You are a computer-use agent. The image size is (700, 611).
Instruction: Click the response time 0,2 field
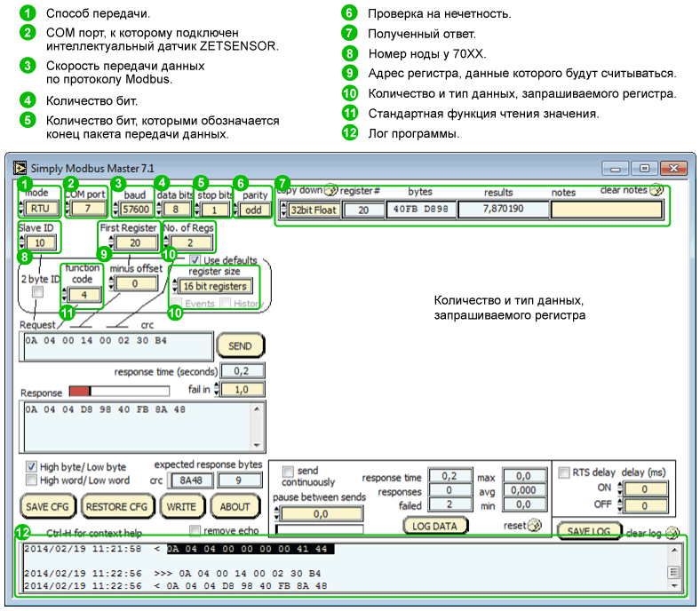(x=242, y=371)
